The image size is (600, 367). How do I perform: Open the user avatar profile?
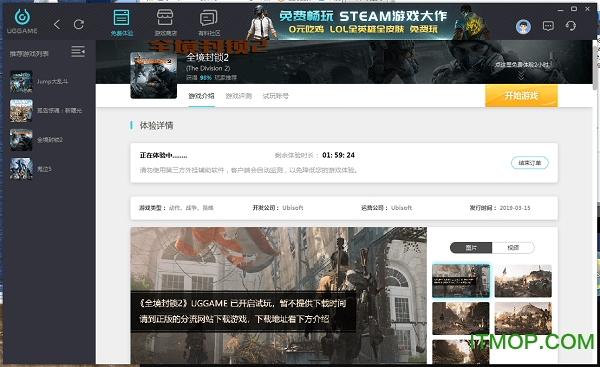coord(523,27)
